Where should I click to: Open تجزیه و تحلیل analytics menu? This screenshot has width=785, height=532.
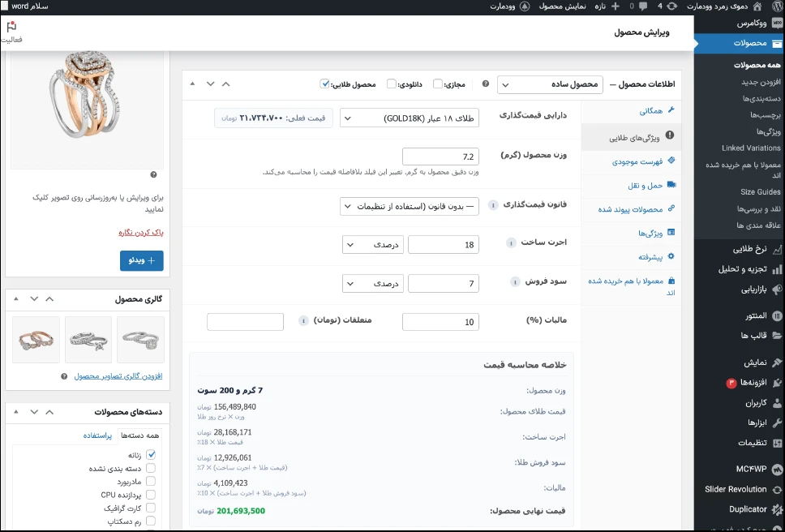750,269
